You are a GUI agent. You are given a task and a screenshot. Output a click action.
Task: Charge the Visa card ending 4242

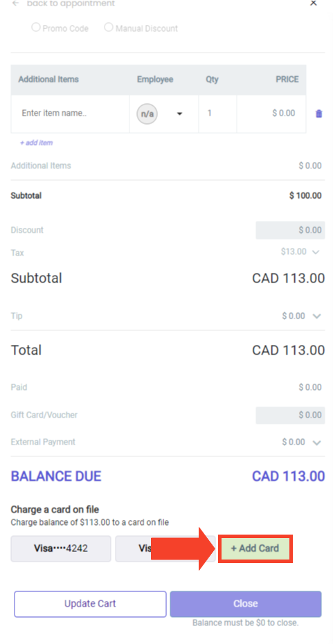(61, 548)
